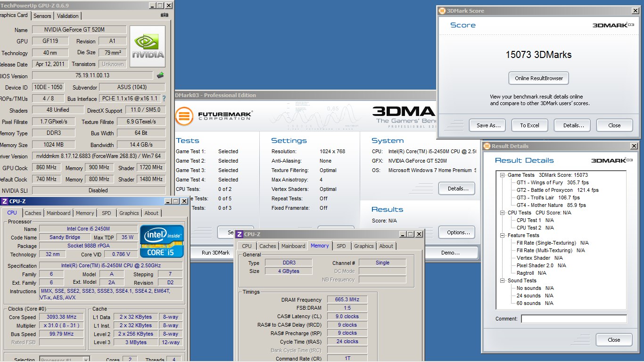
Task: Open Graphics tab in CPU-Z Memory window
Action: point(364,246)
